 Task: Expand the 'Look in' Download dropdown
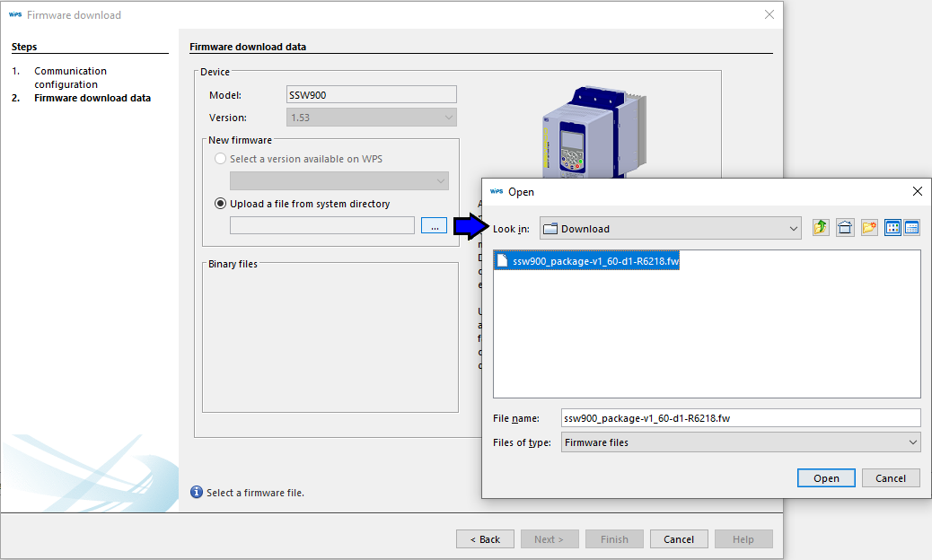coord(793,229)
